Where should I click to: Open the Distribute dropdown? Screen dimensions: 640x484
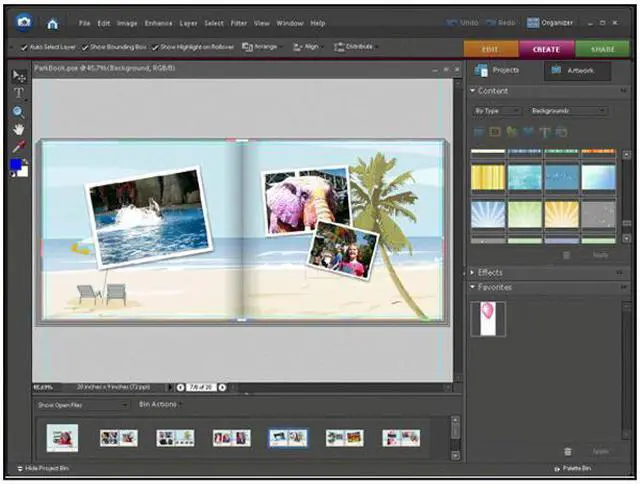coord(356,47)
